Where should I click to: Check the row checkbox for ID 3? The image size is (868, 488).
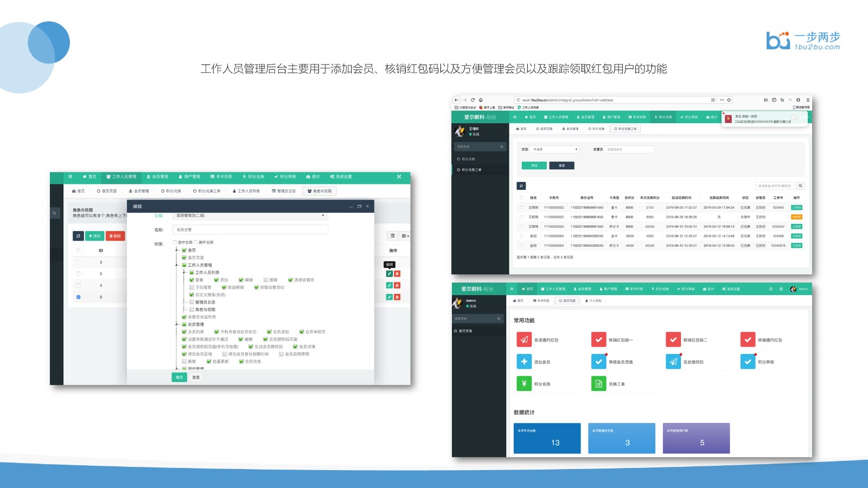click(x=79, y=262)
